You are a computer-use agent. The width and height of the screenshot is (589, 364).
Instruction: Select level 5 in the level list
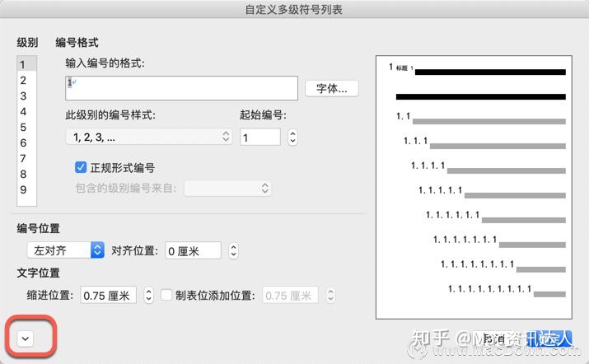pos(26,128)
